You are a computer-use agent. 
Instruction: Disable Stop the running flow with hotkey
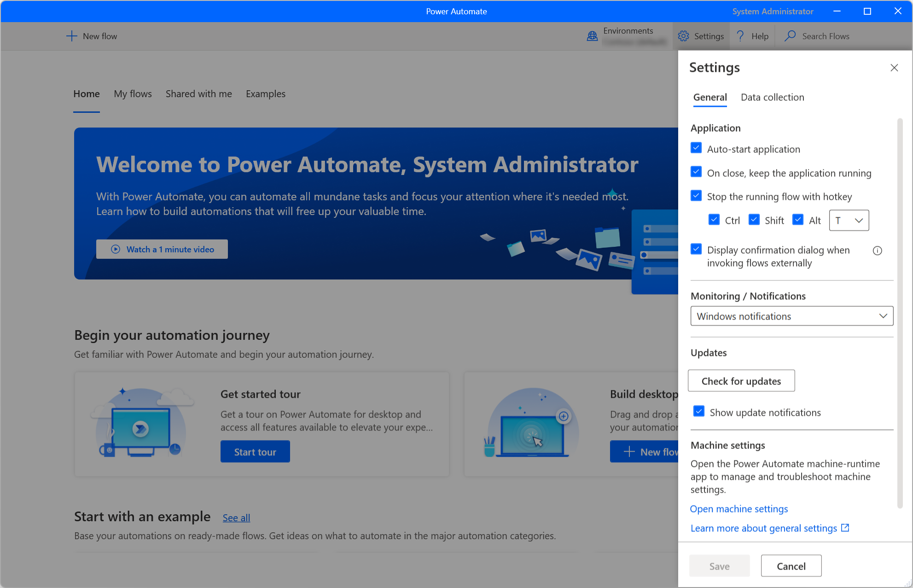point(696,196)
